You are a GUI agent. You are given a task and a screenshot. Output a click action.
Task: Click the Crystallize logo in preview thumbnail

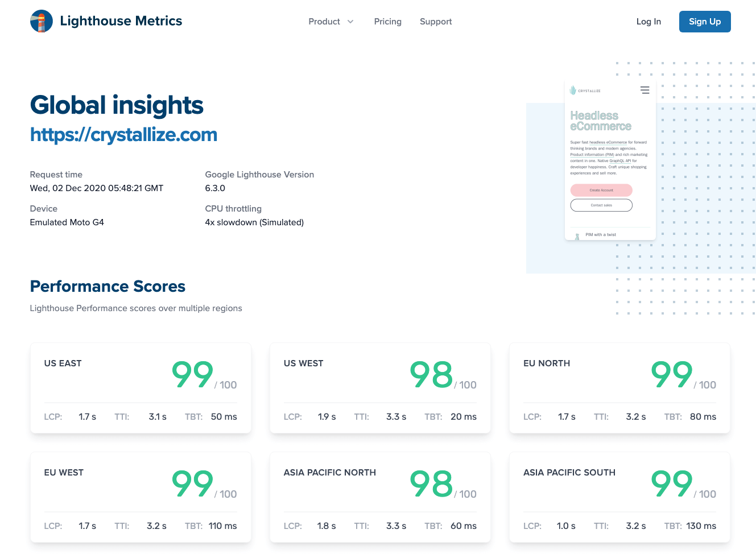[x=585, y=90]
